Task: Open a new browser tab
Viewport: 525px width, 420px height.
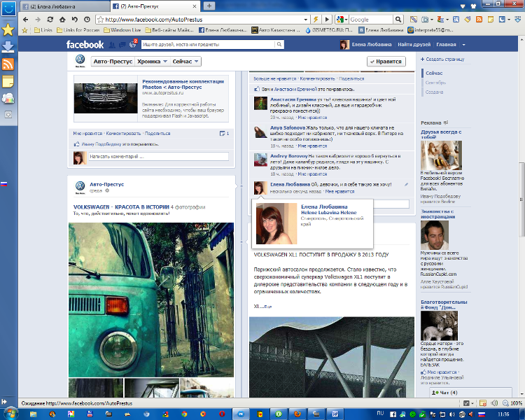Action: (x=209, y=6)
